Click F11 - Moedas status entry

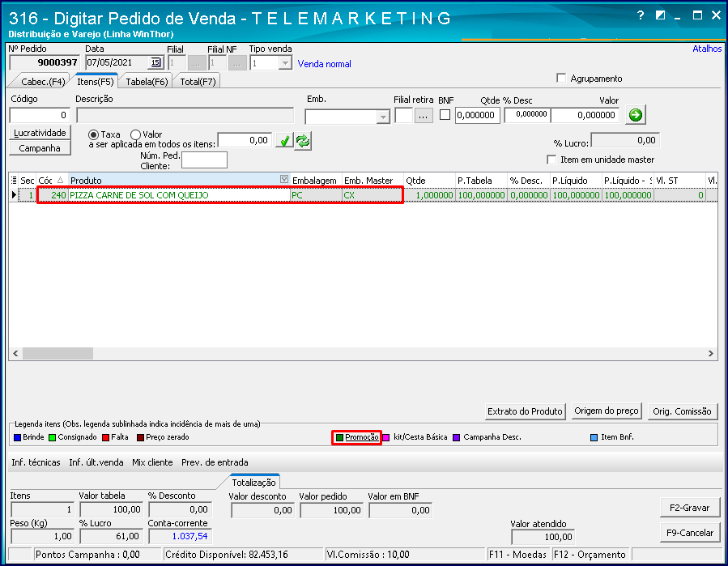[517, 555]
